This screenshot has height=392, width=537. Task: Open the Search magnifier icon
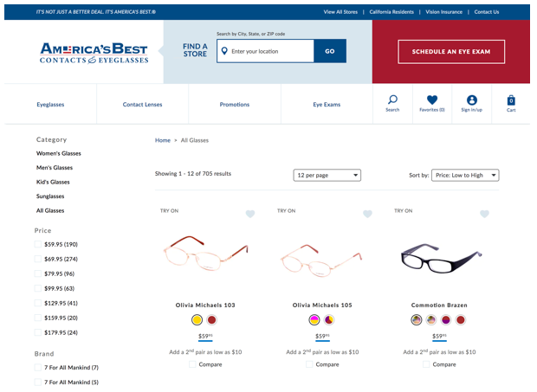point(392,100)
